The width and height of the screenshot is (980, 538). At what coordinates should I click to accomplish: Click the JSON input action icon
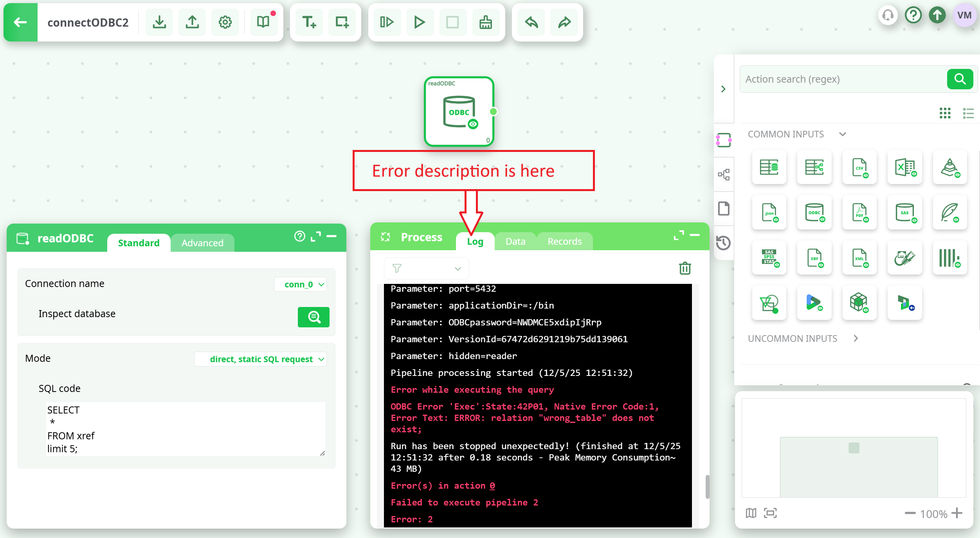[x=769, y=213]
